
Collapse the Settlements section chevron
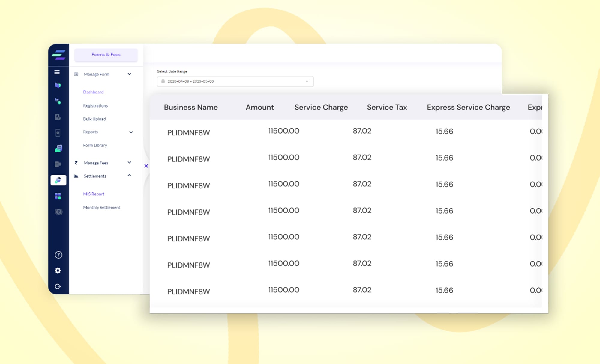[129, 175]
